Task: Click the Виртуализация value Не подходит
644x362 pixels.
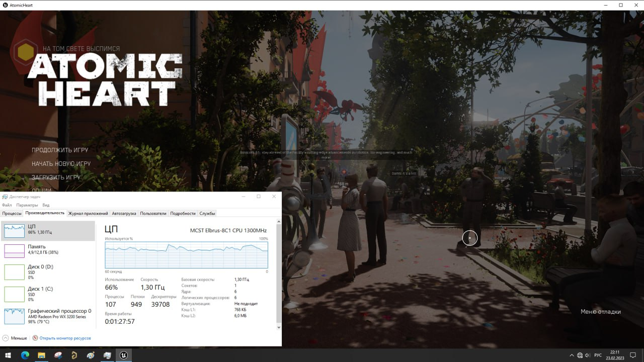Action: 246,304
